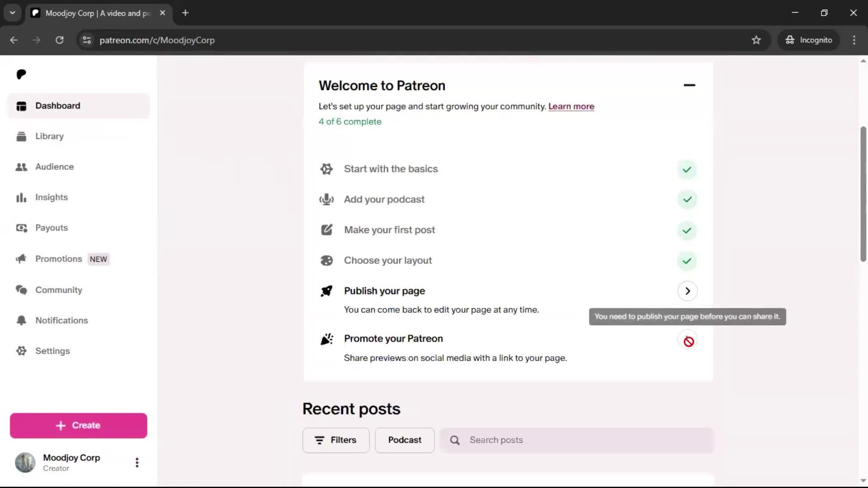
Task: Open the Payouts section
Action: point(78,228)
